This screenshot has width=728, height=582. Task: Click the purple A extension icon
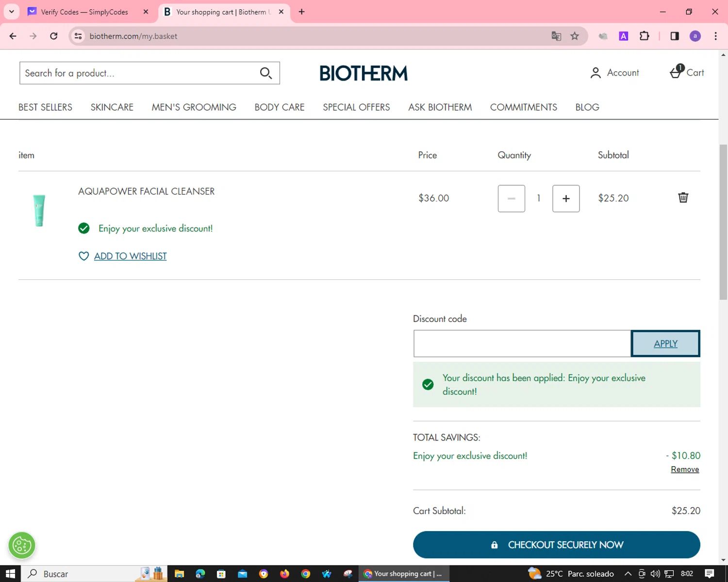click(x=624, y=36)
